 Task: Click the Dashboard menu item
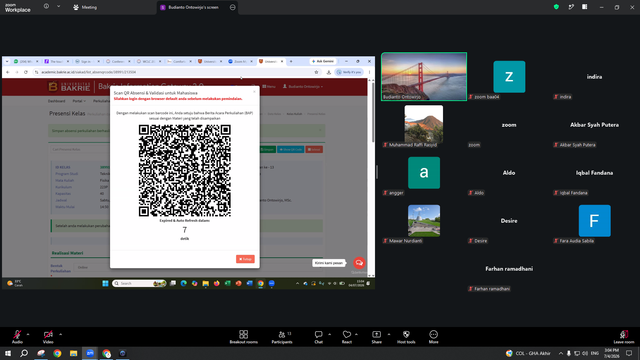point(56,101)
